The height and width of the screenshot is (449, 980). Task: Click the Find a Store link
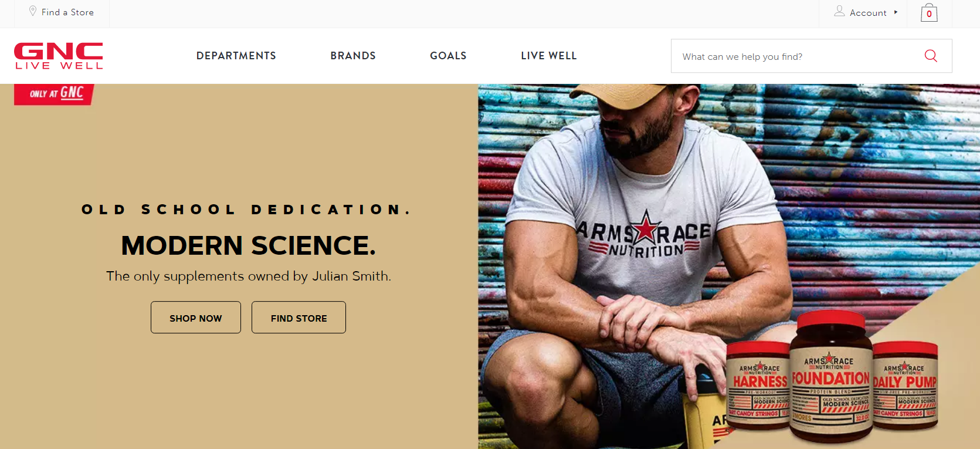[x=67, y=12]
